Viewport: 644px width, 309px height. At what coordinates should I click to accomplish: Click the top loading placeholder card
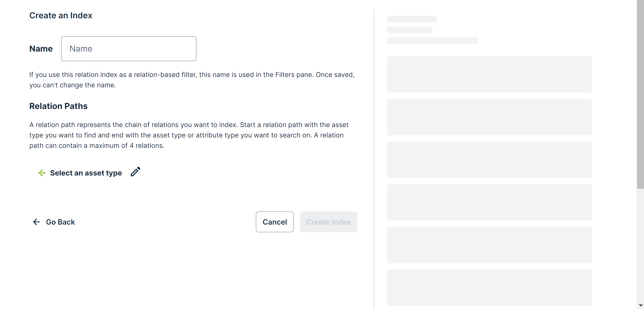point(489,75)
